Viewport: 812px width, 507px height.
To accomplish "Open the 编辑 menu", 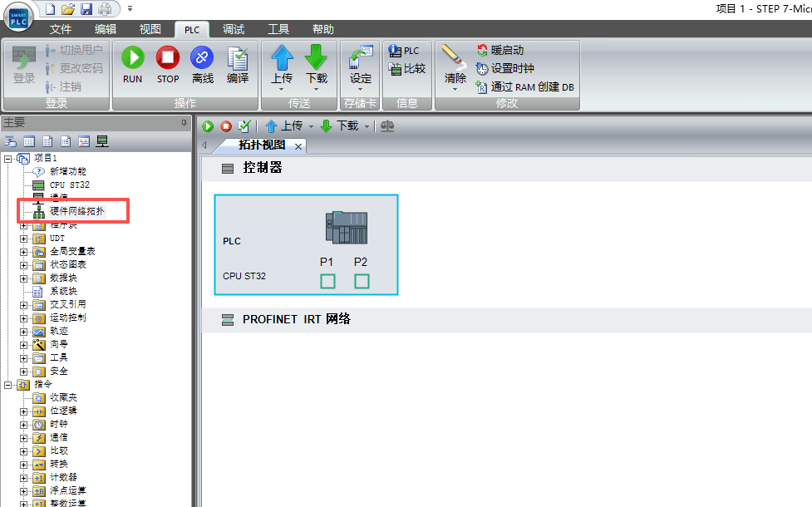I will [x=106, y=30].
